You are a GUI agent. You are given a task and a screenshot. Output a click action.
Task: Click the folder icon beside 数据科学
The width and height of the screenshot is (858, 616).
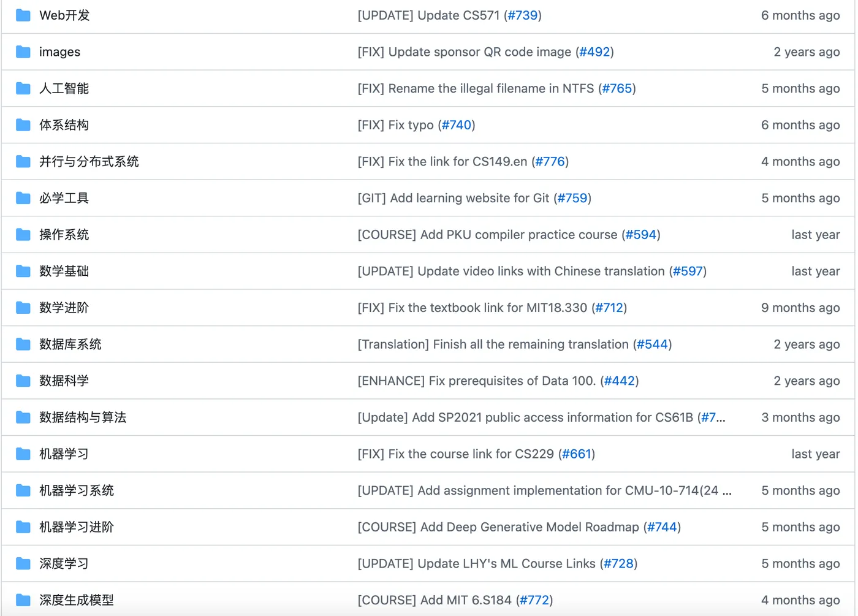coord(23,381)
